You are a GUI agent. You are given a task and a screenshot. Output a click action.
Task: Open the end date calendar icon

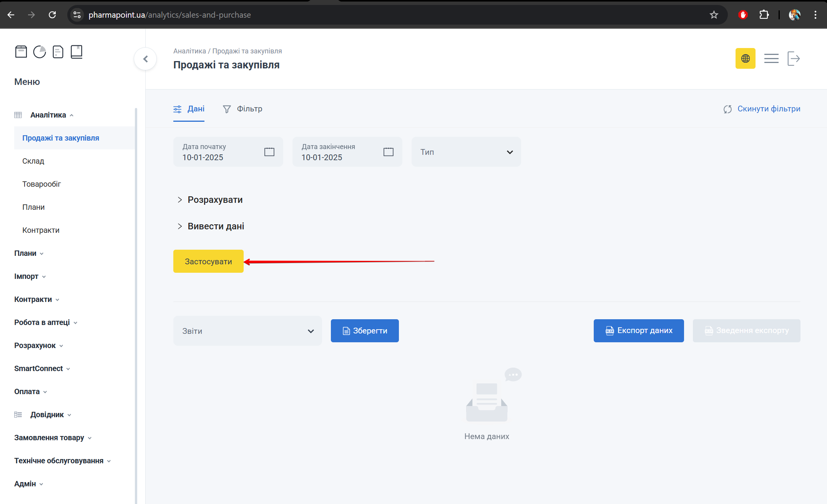tap(389, 152)
